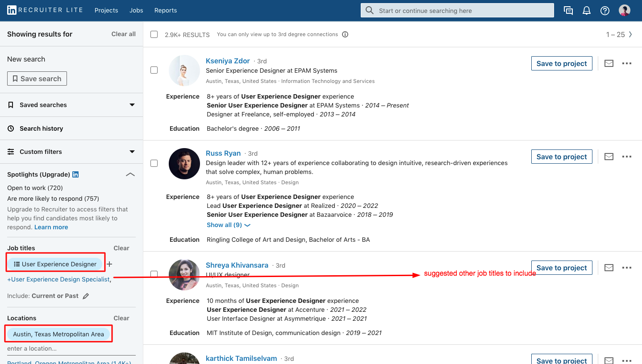Click the Austin, Texas Metropolitan Area chip
This screenshot has width=642, height=364.
(58, 334)
